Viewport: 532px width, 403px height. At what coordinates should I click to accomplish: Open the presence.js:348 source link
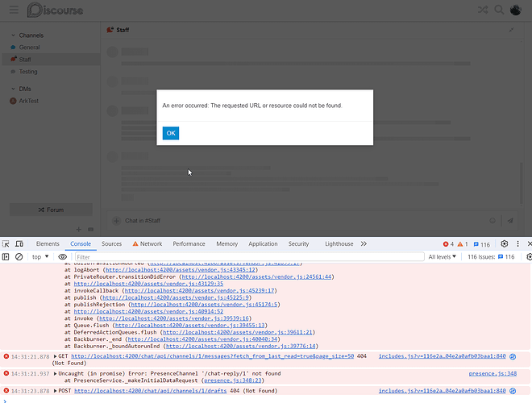(493, 373)
